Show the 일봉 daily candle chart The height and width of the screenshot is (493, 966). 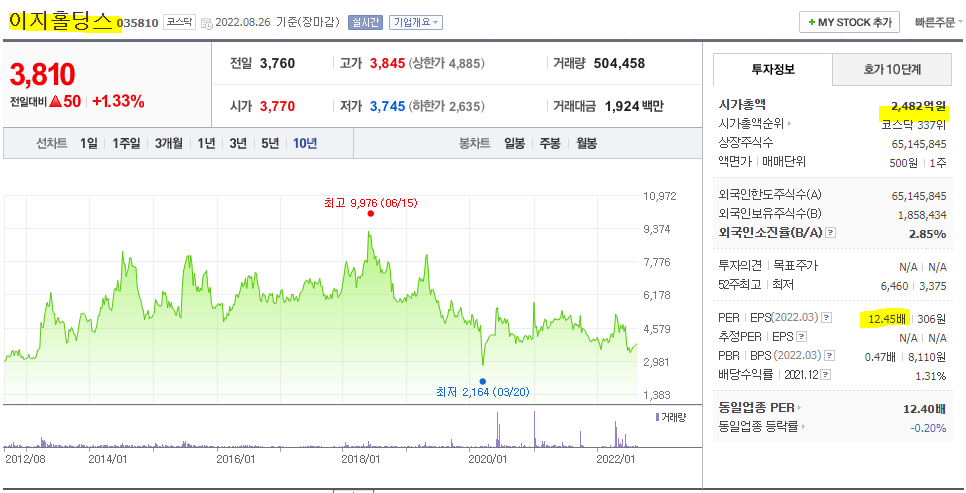514,144
